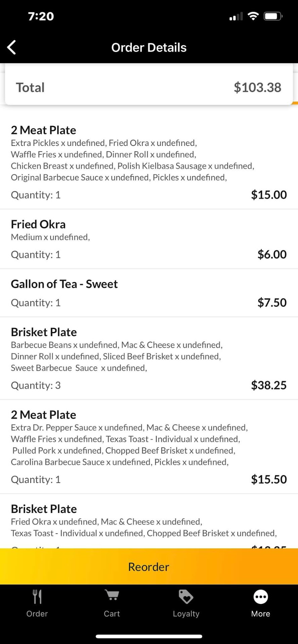
Task: Switch to the Cart tab label
Action: tap(112, 613)
